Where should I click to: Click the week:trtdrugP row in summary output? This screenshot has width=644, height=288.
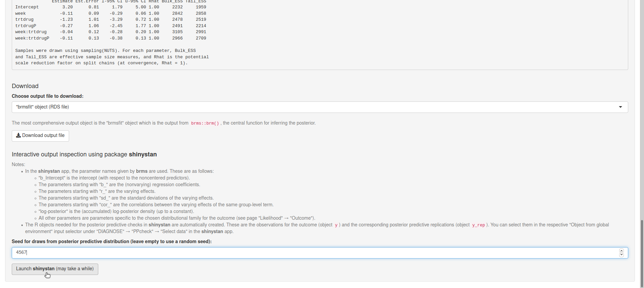[32, 38]
